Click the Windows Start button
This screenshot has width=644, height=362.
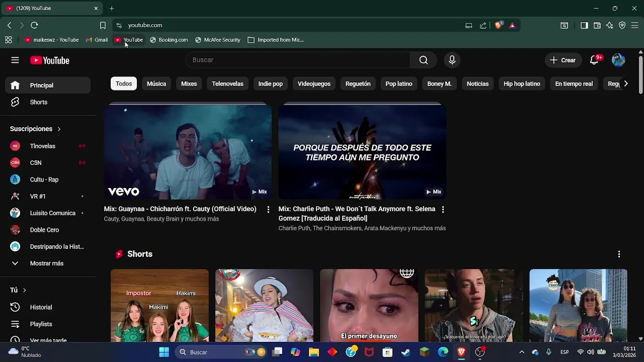(x=164, y=352)
